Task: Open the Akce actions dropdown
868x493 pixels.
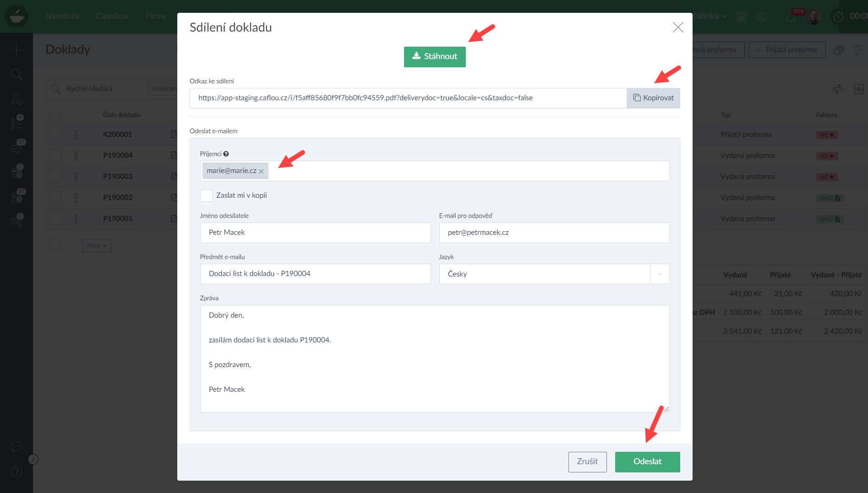Action: [x=97, y=245]
